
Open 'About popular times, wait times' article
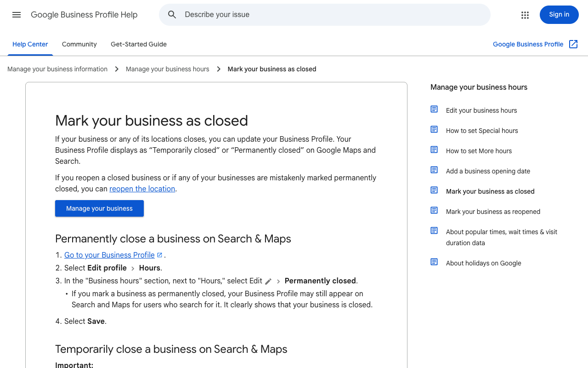pos(502,237)
